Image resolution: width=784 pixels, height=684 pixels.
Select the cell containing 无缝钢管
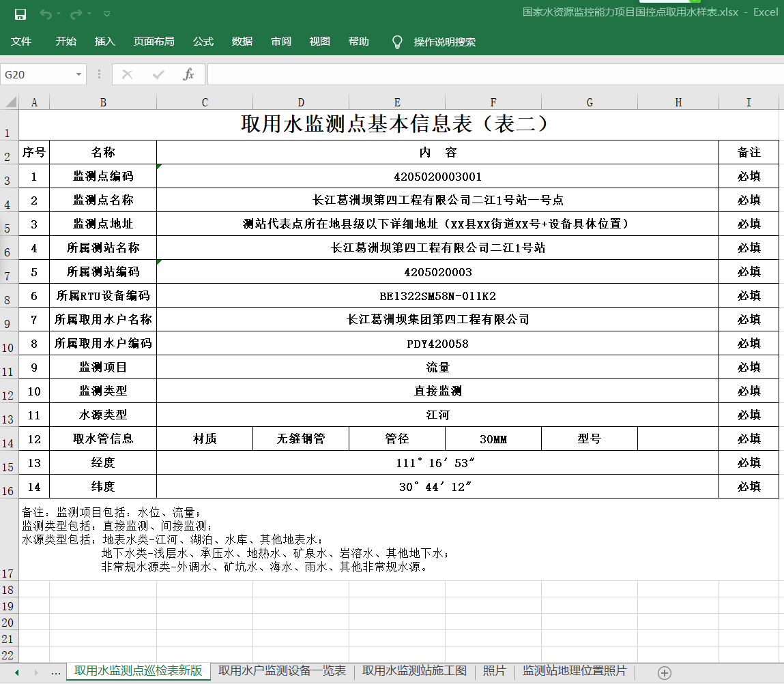click(x=301, y=438)
